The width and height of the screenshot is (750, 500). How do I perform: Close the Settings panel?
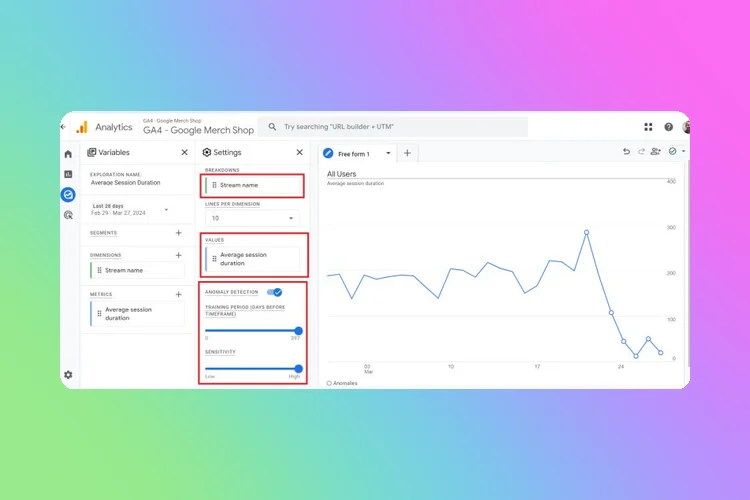tap(299, 152)
